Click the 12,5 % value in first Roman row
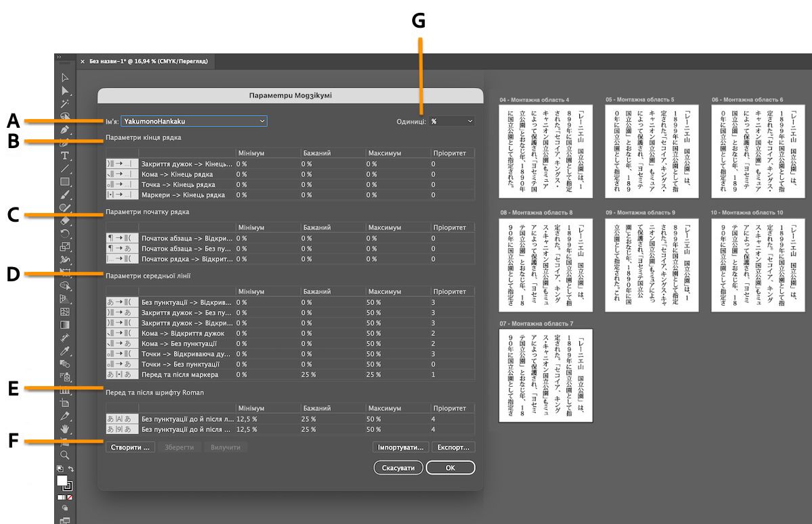The height and width of the screenshot is (524, 812). click(x=247, y=419)
